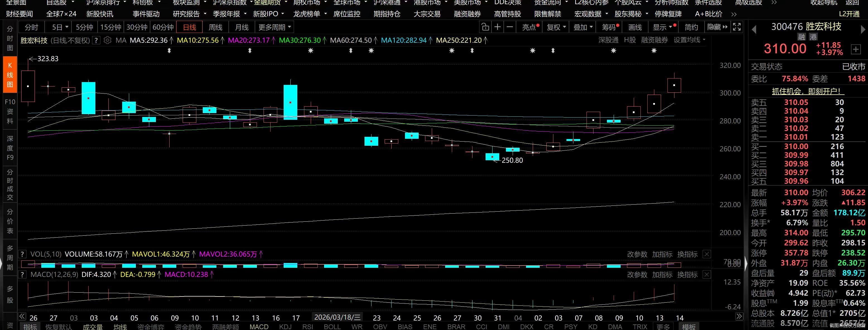Screen dimensions: 868x330
Task: Click the unlock padlock icon in chart toolbar
Action: click(x=485, y=27)
